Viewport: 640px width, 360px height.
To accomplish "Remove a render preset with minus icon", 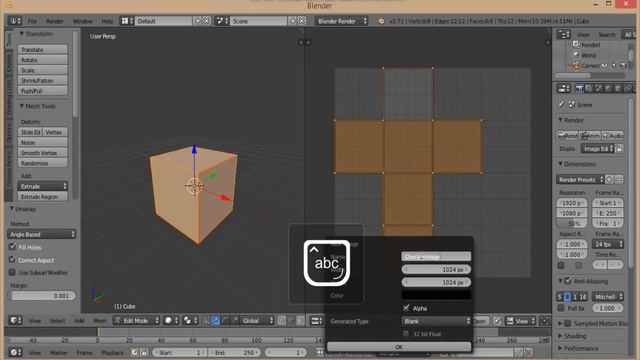I will [x=619, y=179].
